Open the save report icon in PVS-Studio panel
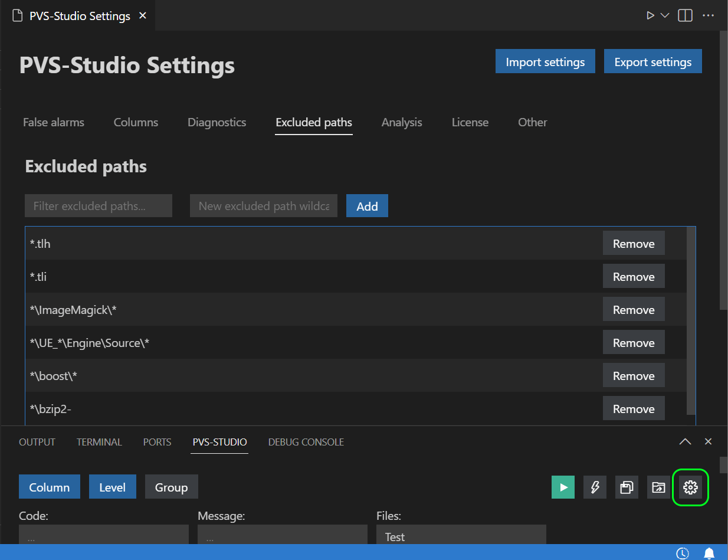This screenshot has height=560, width=728. coord(627,487)
